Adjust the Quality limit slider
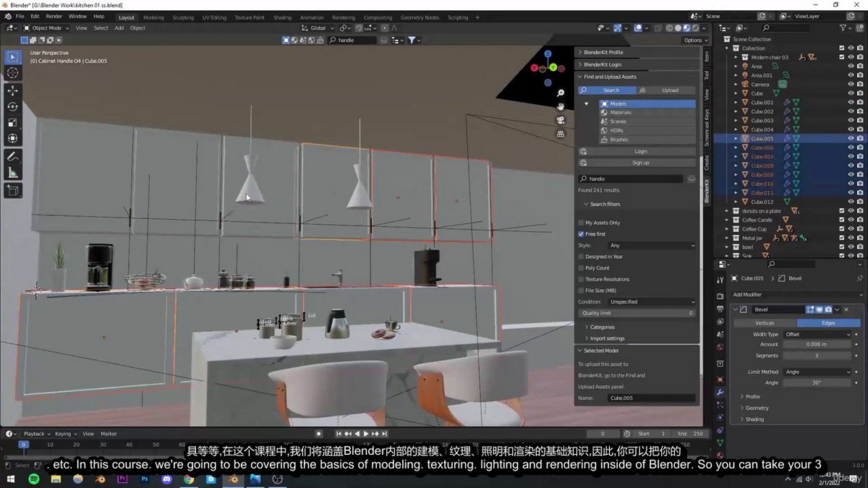 point(637,313)
